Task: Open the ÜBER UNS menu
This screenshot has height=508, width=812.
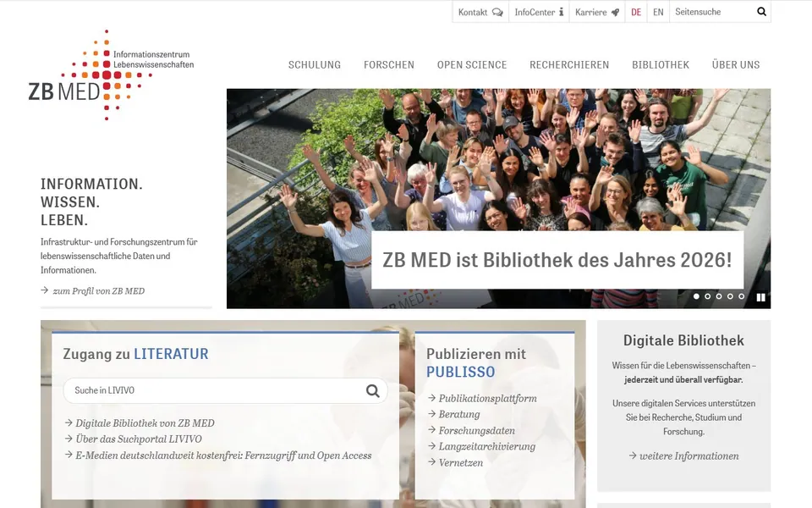Action: coord(736,65)
